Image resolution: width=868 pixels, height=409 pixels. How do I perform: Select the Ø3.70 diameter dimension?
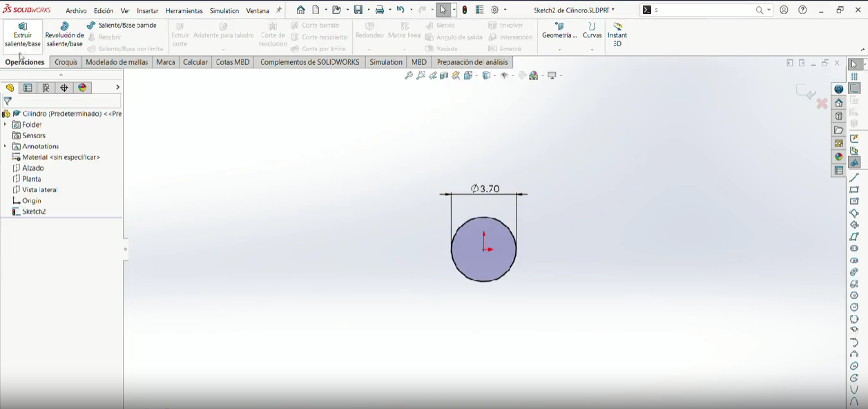coord(485,189)
